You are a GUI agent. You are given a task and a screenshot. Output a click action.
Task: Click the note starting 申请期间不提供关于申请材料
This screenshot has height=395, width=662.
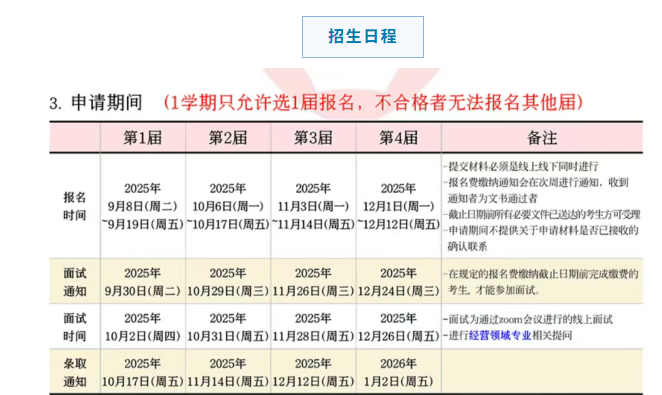541,230
